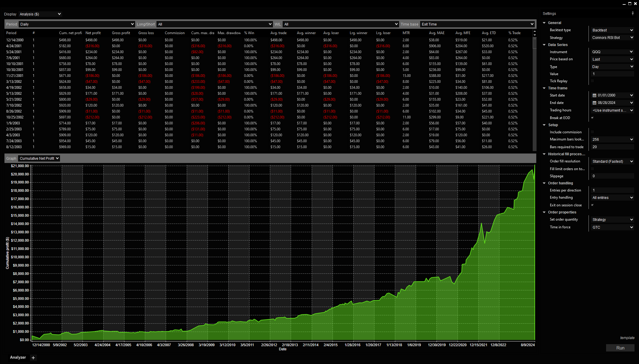639x364 pixels.
Task: Open the Time base Exit Time dropdown
Action: pyautogui.click(x=477, y=24)
